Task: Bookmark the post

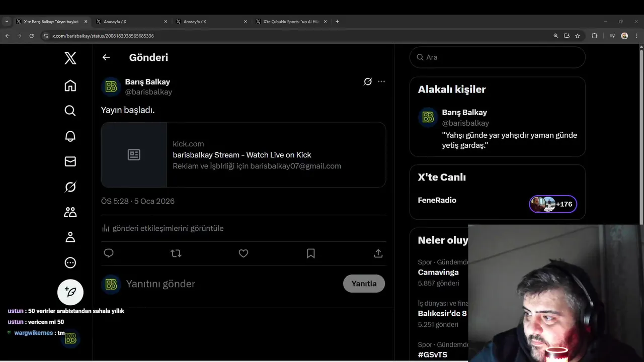Action: [x=311, y=253]
